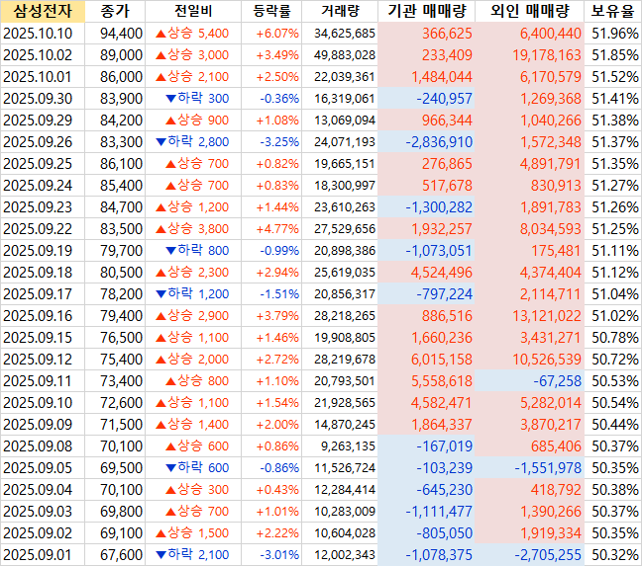The image size is (642, 566).
Task: Click the 하락 2,100 change cell
Action: (x=193, y=555)
